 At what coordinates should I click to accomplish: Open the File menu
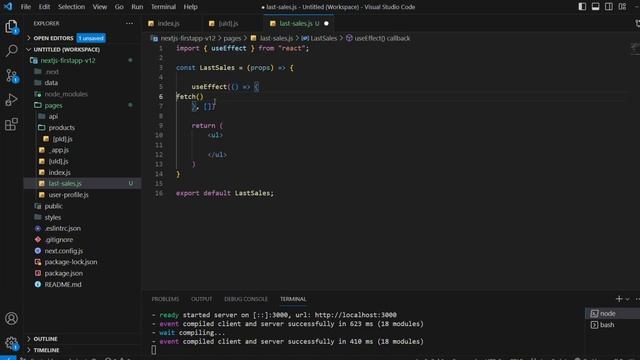point(26,7)
